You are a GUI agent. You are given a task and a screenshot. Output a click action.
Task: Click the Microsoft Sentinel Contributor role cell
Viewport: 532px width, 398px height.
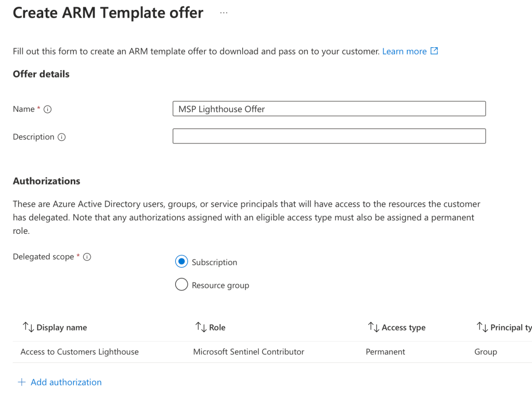point(249,352)
